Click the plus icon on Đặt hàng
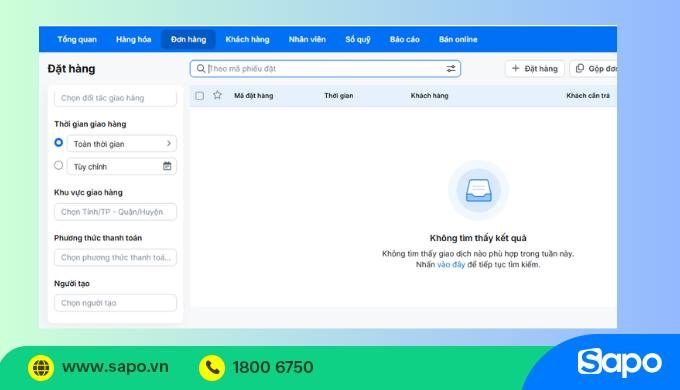This screenshot has height=390, width=680. [515, 68]
